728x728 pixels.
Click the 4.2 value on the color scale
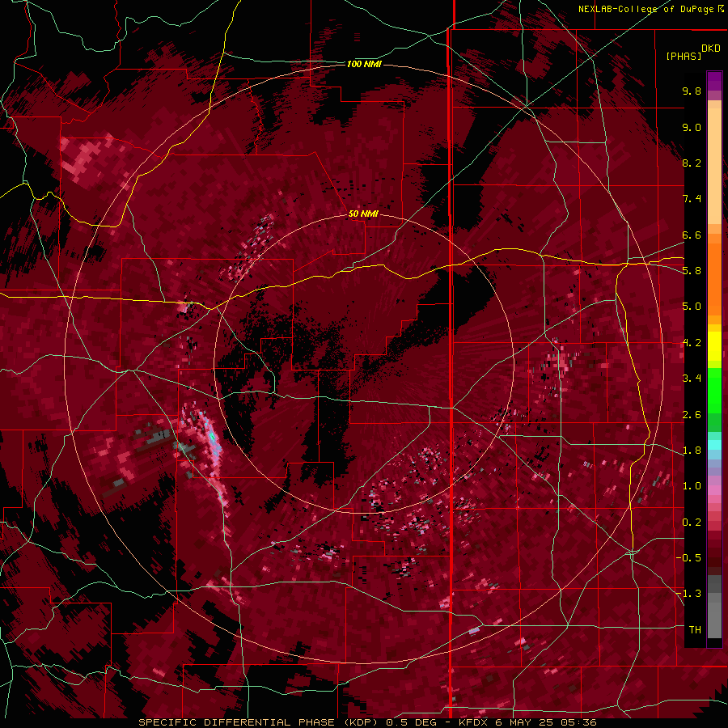[x=692, y=343]
